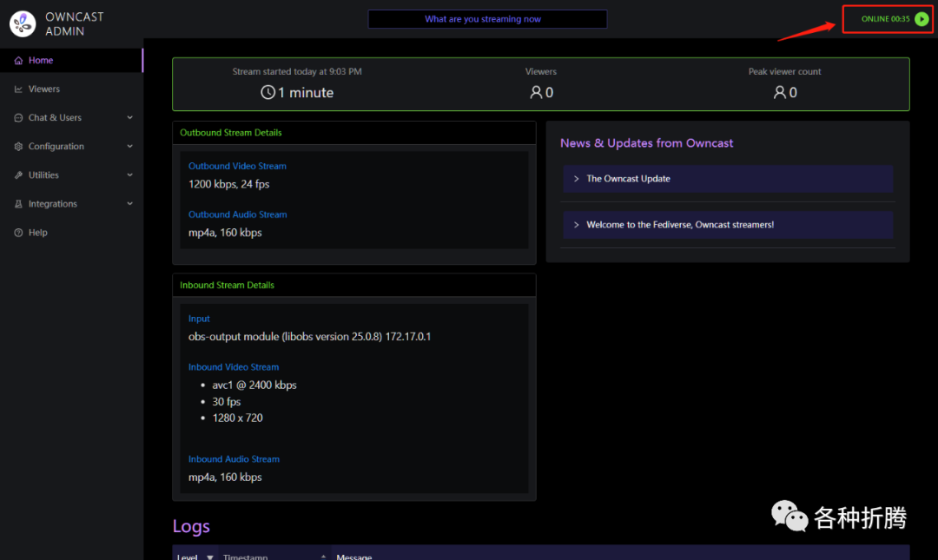Click the 1 minute stream duration text
This screenshot has height=560, width=938.
306,93
